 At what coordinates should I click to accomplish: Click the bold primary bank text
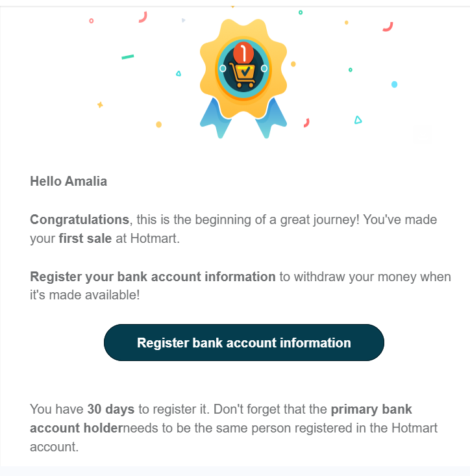click(371, 410)
